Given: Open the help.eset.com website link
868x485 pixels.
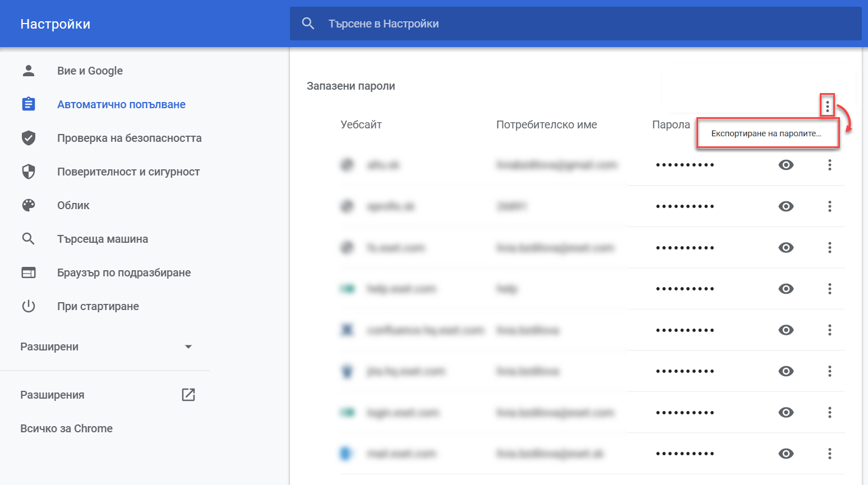Looking at the screenshot, I should (401, 289).
